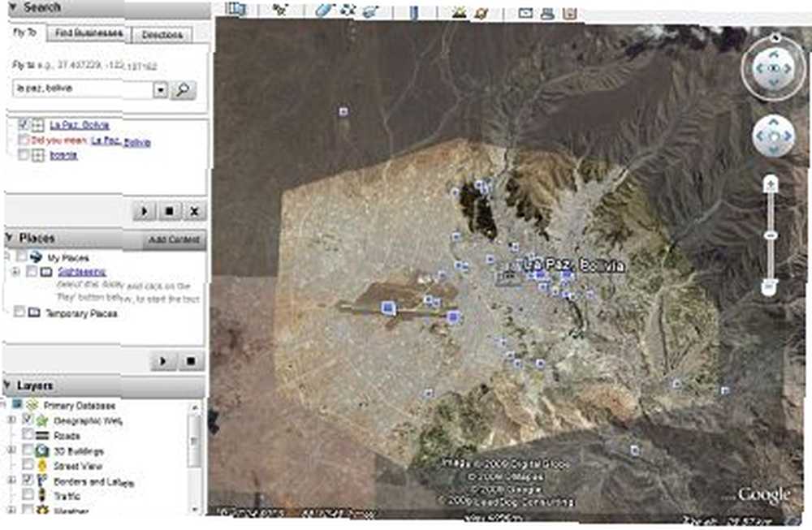Click the left arrow on the Move joystick

click(x=759, y=136)
